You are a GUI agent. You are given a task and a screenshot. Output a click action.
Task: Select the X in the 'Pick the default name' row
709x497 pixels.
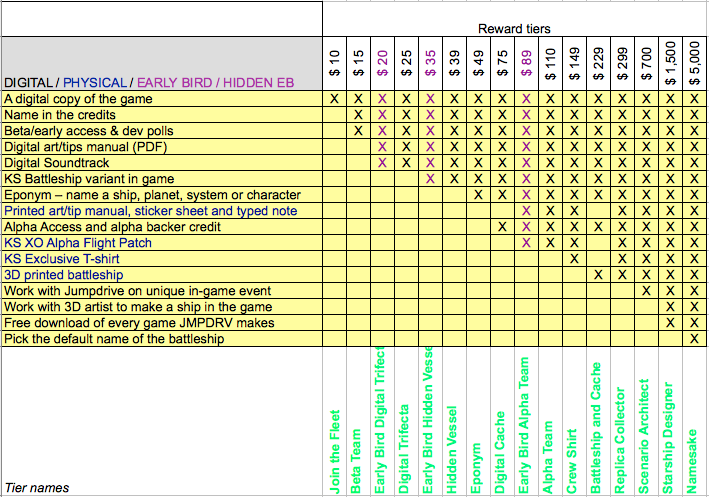[694, 339]
